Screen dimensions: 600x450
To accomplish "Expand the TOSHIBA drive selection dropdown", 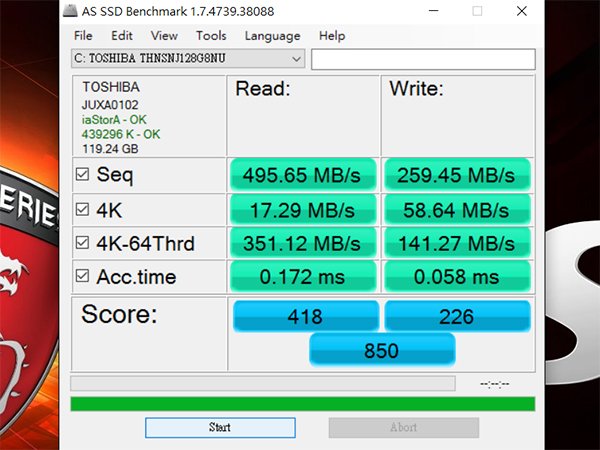I will 296,59.
